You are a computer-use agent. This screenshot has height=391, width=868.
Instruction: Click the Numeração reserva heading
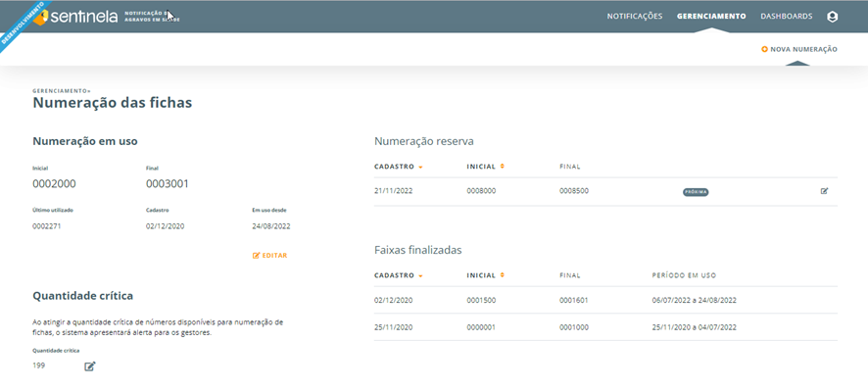click(x=424, y=141)
